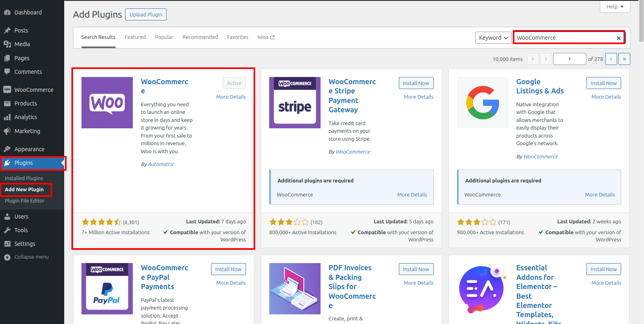Install the Google Listings & Ads plugin
The image size is (644, 324).
[603, 83]
